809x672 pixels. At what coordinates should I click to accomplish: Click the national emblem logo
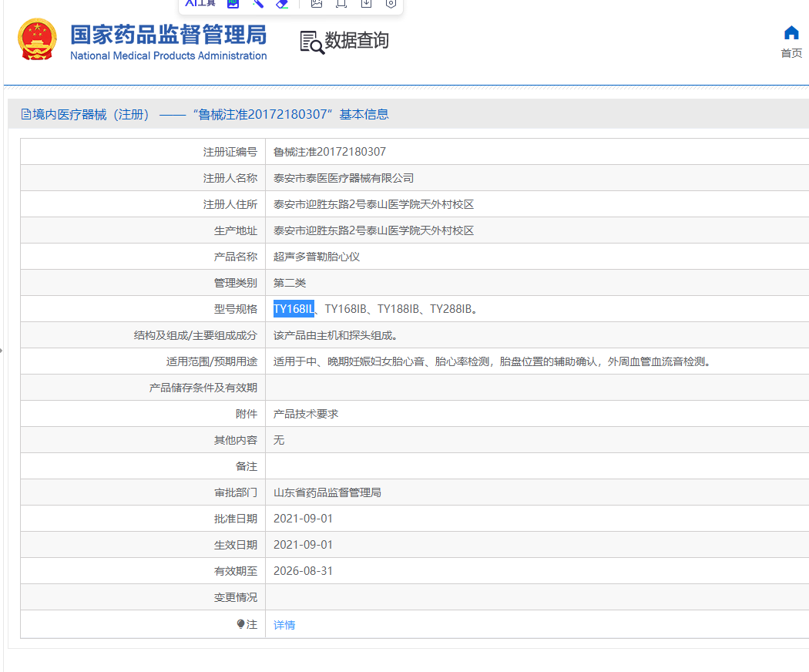(37, 40)
